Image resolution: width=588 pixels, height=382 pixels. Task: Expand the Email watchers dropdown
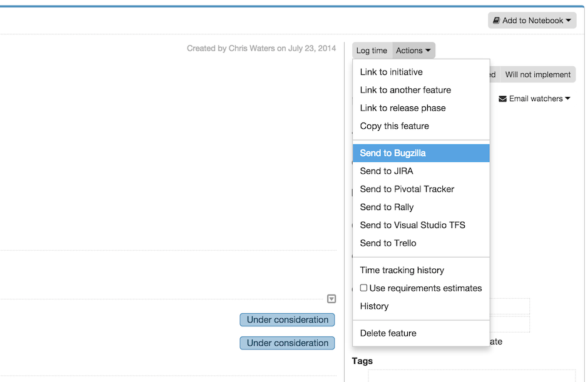click(x=535, y=98)
